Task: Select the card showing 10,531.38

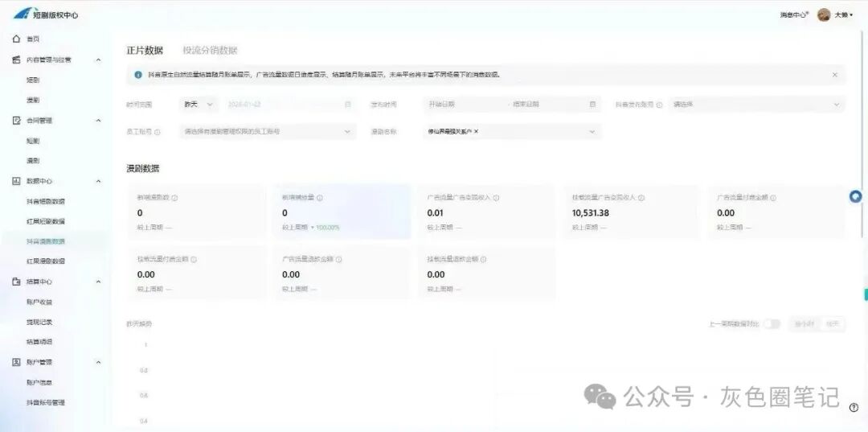Action: (632, 212)
